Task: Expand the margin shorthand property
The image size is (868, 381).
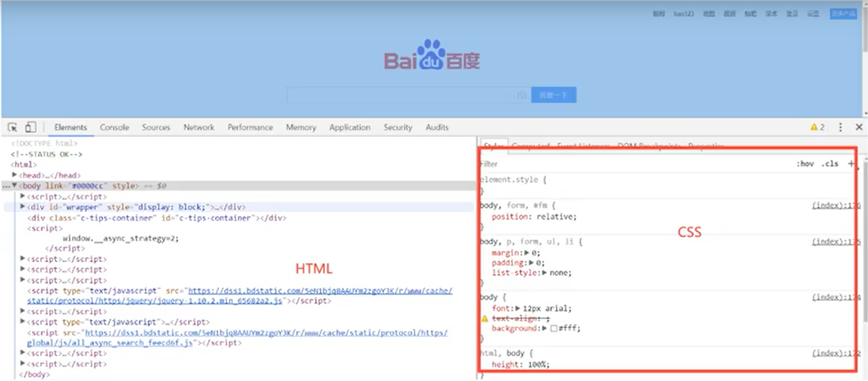Action: click(527, 252)
